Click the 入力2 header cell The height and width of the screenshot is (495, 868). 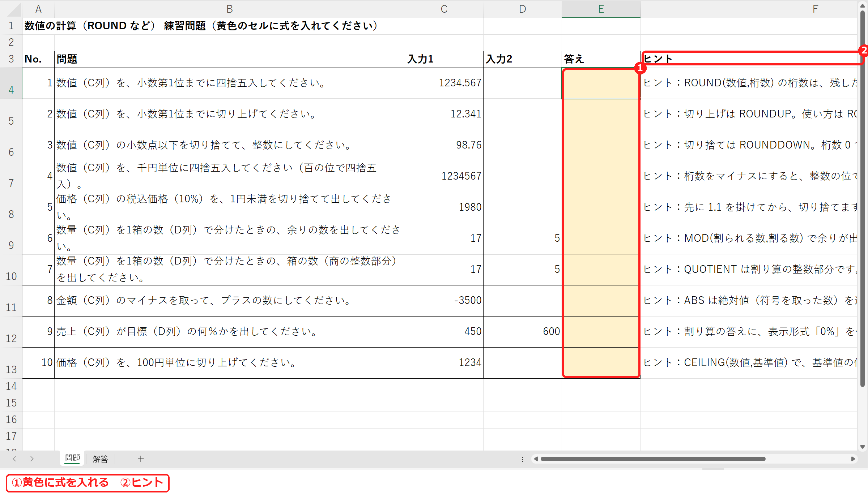point(523,59)
